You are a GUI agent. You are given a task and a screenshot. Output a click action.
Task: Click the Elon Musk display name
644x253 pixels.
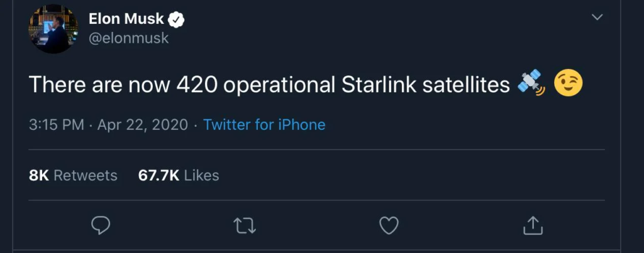126,19
